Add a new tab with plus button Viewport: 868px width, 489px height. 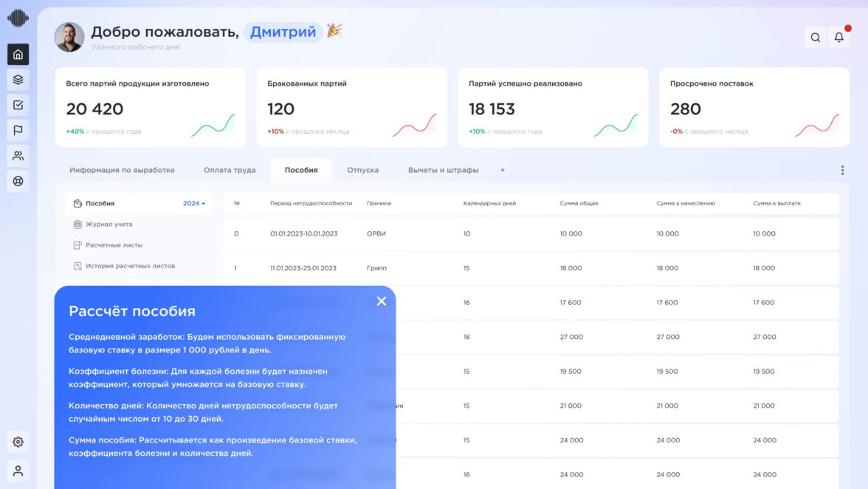point(503,170)
